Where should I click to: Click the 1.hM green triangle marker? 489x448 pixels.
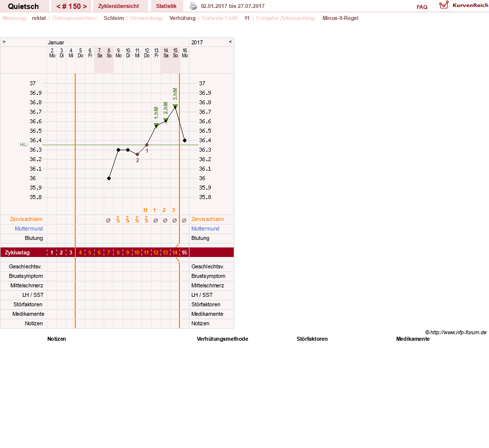(x=156, y=125)
